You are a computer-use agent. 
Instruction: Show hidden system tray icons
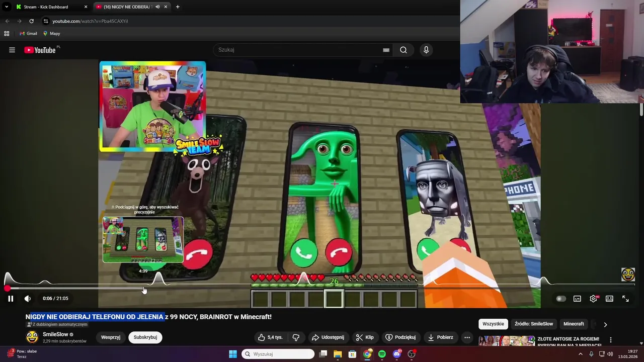[580, 354]
